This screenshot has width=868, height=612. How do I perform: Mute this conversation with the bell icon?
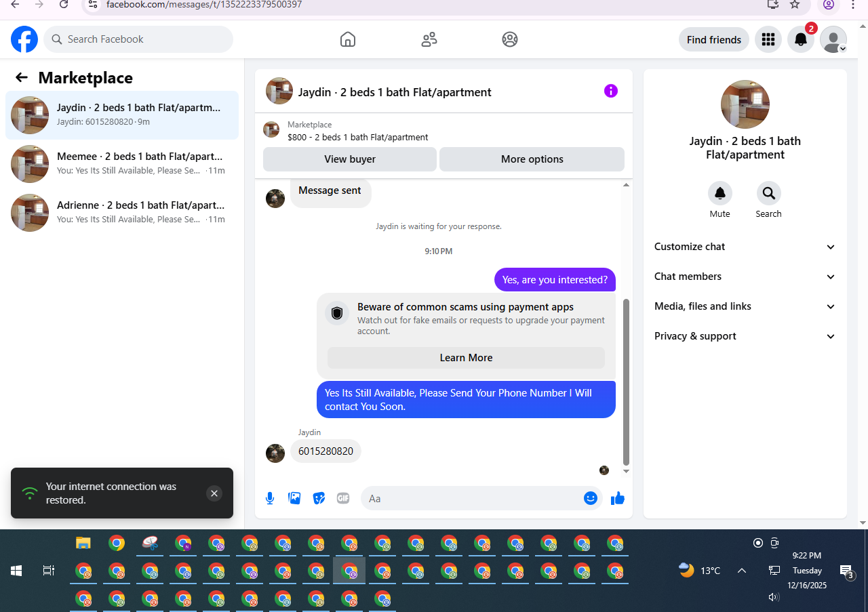coord(720,193)
